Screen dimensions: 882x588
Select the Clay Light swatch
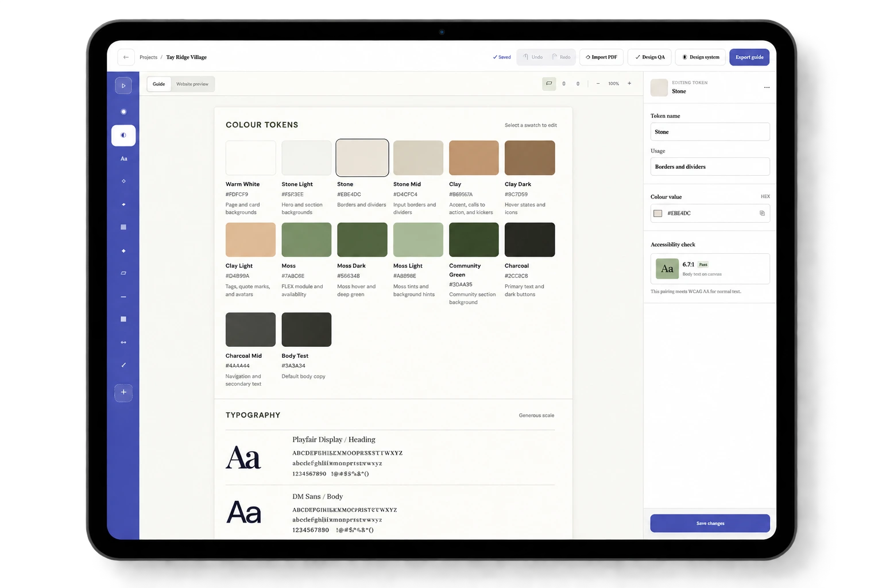[250, 239]
